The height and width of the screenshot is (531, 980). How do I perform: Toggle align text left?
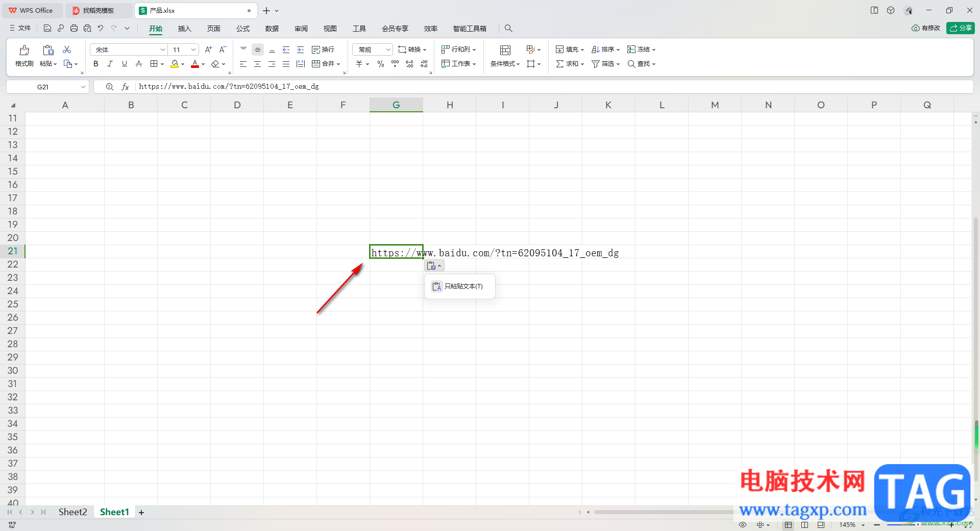tap(243, 64)
